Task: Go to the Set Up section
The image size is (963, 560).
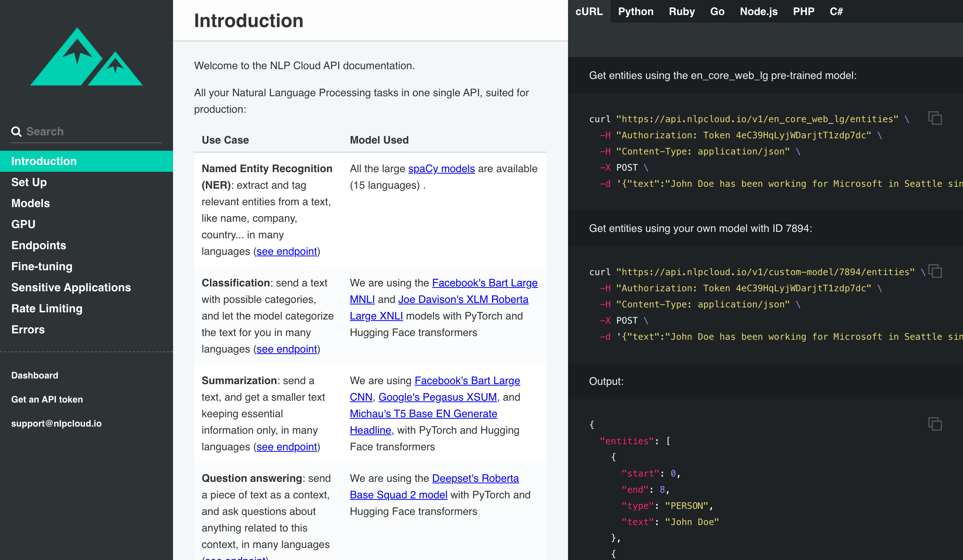Action: tap(87, 182)
